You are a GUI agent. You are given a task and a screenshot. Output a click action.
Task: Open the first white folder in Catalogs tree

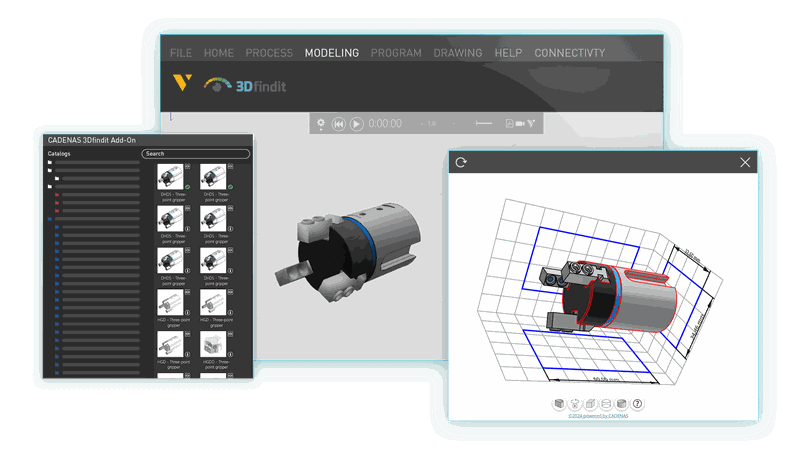(x=50, y=162)
